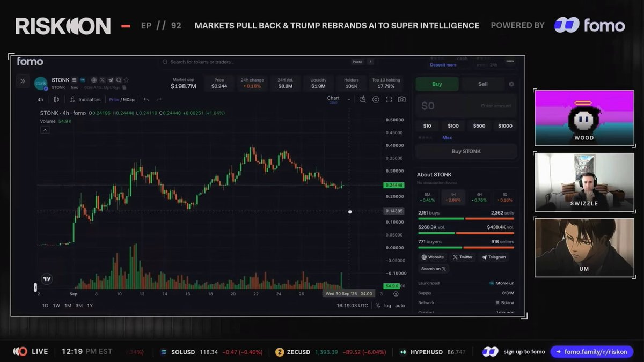
Task: Open the Website link in About STONK
Action: coord(433,257)
